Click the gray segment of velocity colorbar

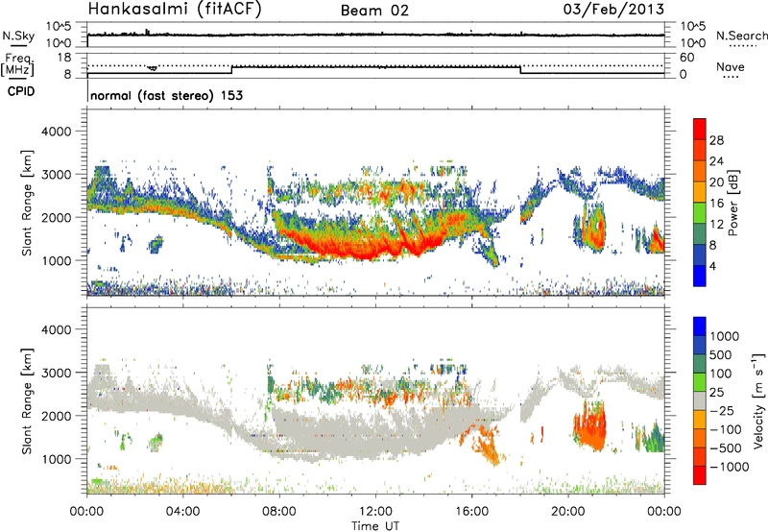click(700, 400)
